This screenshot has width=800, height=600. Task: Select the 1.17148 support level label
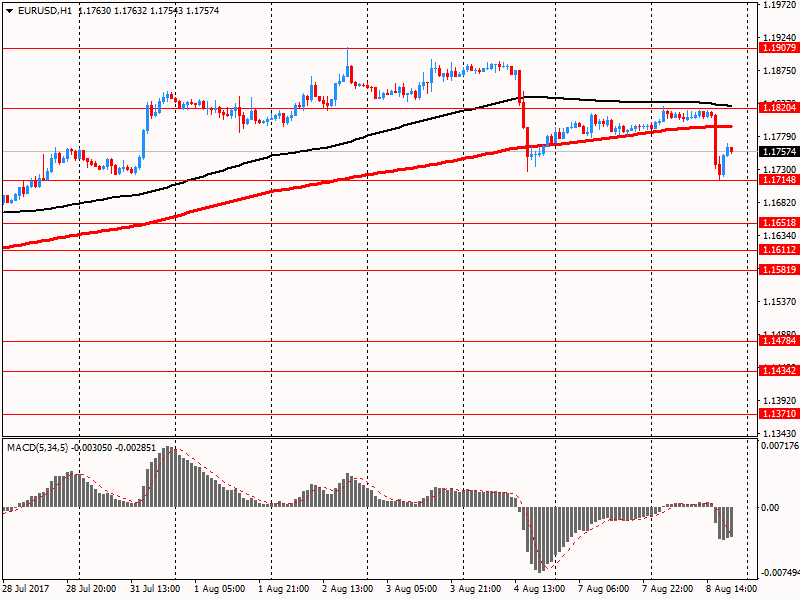point(779,180)
